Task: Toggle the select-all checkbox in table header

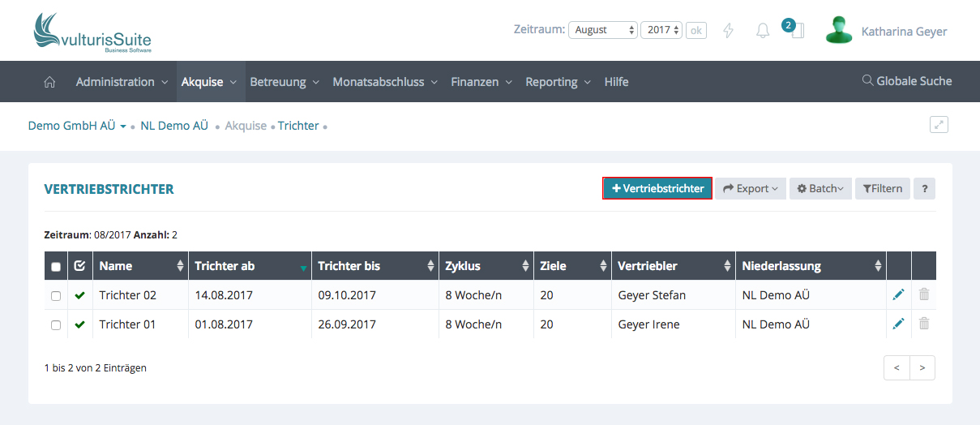Action: [56, 266]
